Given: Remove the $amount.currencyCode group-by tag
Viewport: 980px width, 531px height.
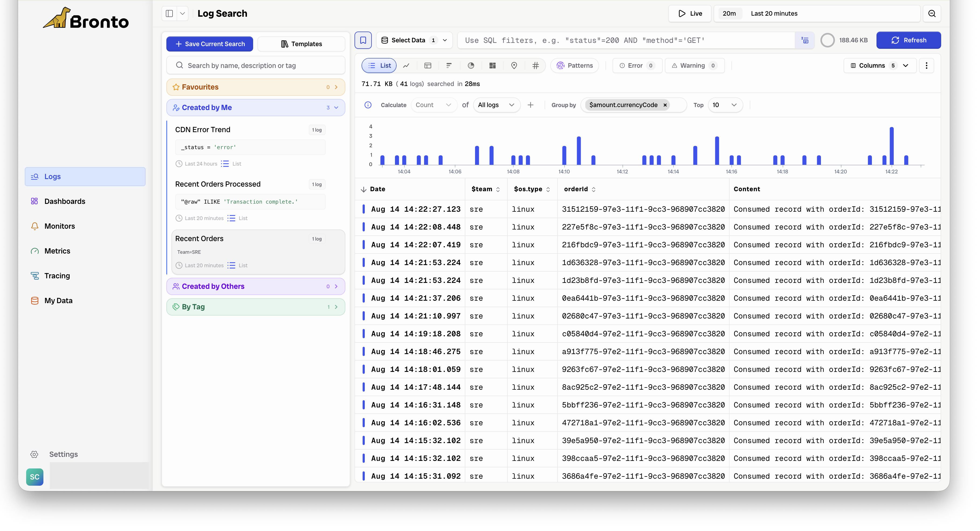Looking at the screenshot, I should tap(665, 105).
